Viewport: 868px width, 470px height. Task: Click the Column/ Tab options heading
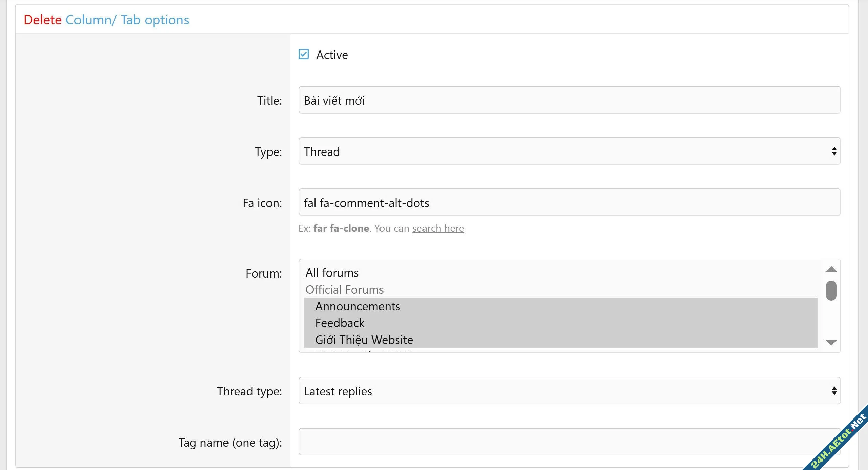(x=127, y=20)
